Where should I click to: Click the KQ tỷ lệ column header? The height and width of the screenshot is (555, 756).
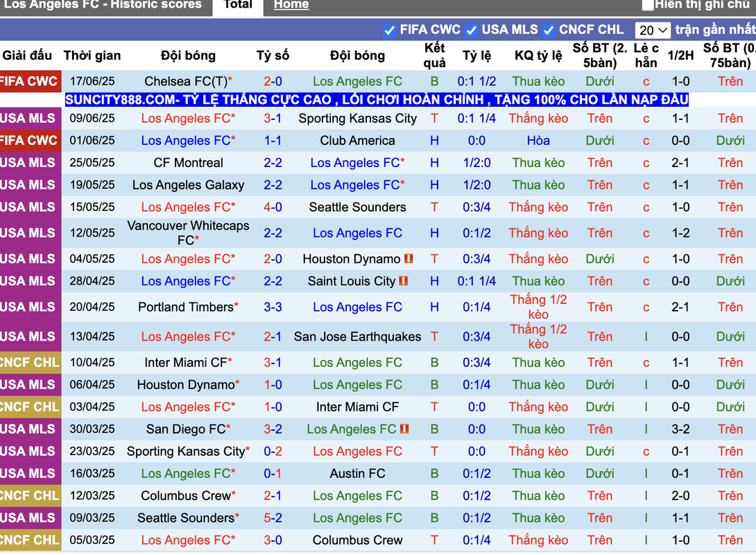(x=538, y=55)
